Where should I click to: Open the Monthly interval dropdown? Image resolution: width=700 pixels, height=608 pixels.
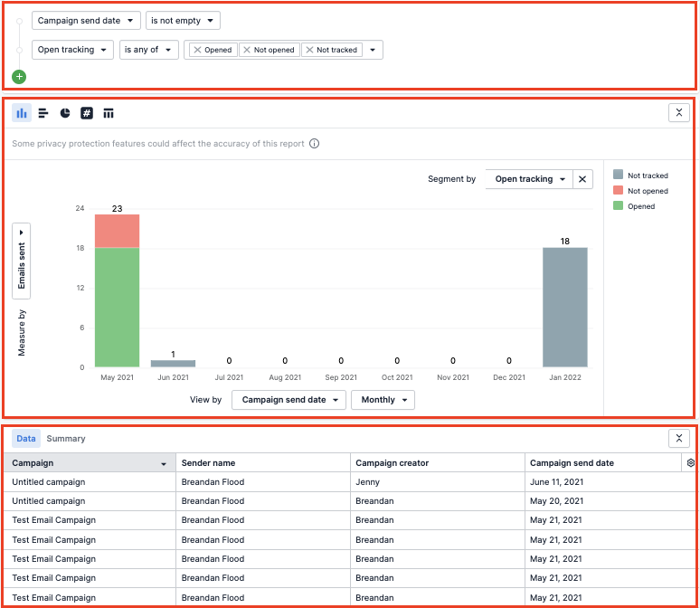[383, 399]
